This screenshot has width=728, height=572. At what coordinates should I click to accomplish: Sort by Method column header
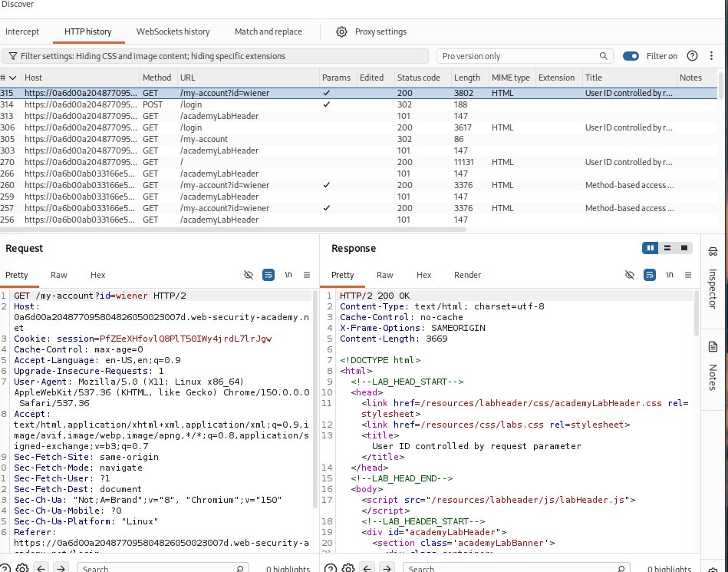click(x=157, y=78)
